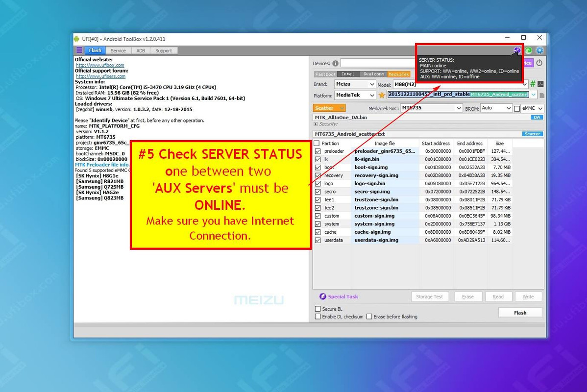Viewport: 587px width, 392px height.
Task: Open the ufibox.com official website link
Action: 100,65
